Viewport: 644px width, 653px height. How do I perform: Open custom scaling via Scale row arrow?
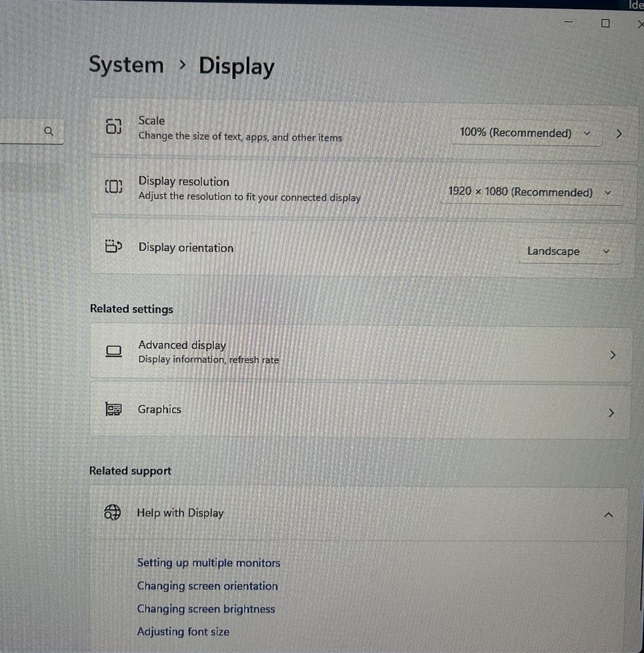[x=619, y=133]
